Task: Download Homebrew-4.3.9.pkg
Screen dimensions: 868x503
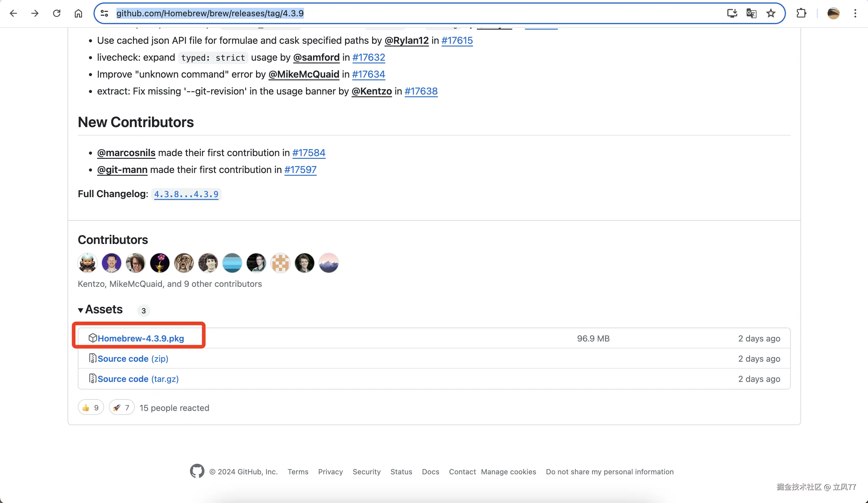Action: click(x=141, y=338)
